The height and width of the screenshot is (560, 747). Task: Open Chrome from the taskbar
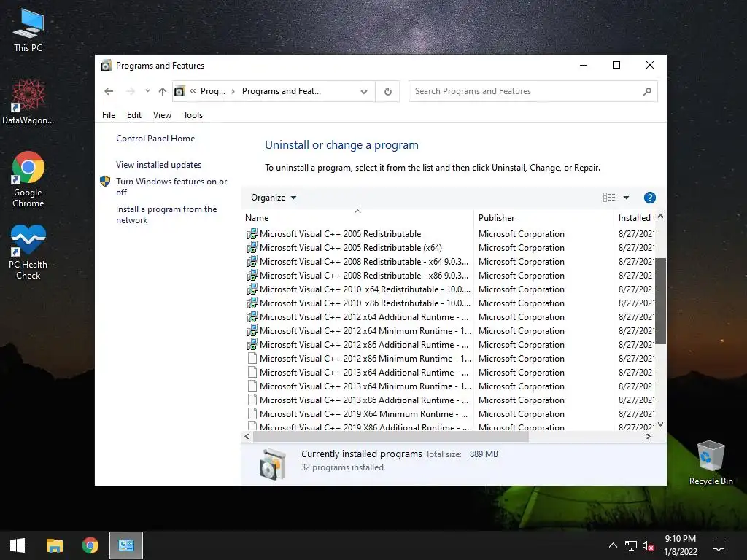point(90,545)
